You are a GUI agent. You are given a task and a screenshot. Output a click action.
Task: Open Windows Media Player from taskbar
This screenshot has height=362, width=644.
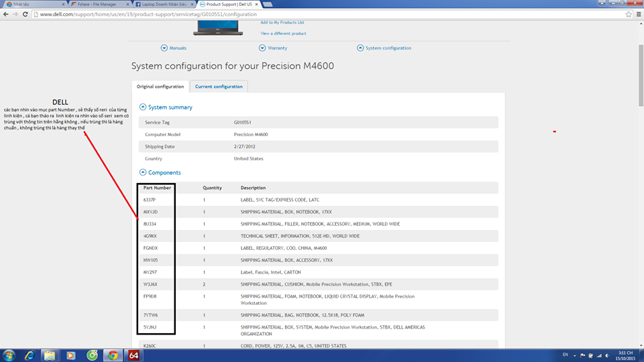[70, 355]
